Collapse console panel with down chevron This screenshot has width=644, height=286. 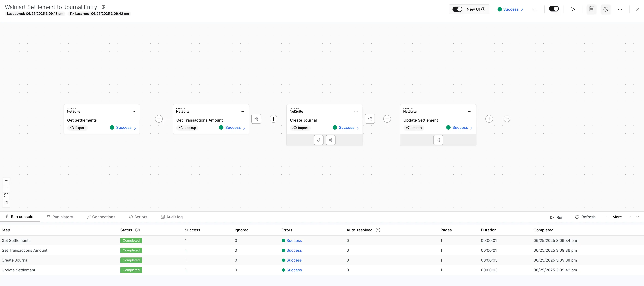click(637, 217)
